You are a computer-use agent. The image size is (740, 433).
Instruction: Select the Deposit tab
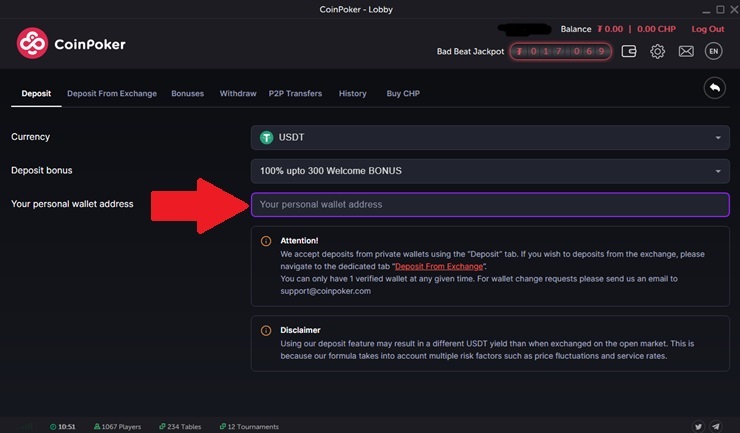(x=36, y=93)
